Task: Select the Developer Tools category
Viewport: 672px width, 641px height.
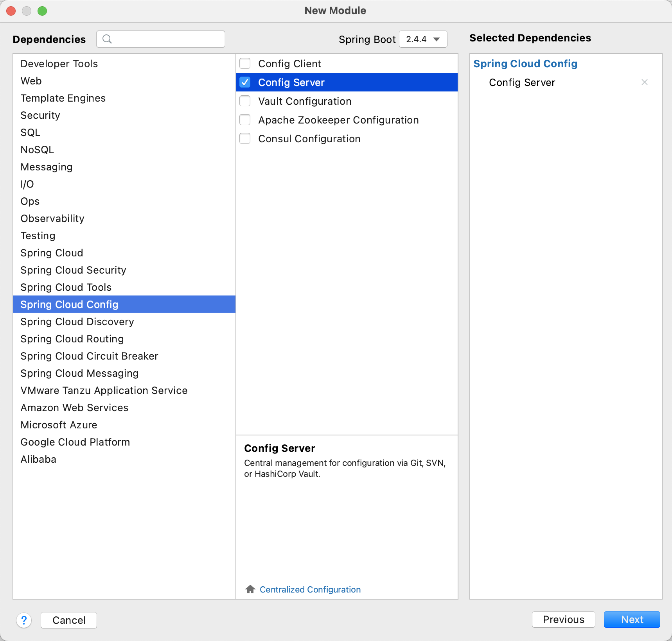Action: [59, 64]
